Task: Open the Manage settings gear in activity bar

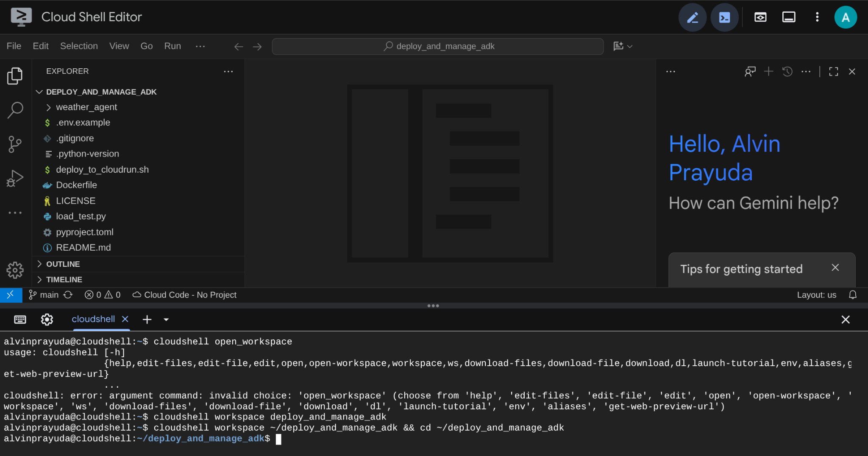Action: (15, 270)
